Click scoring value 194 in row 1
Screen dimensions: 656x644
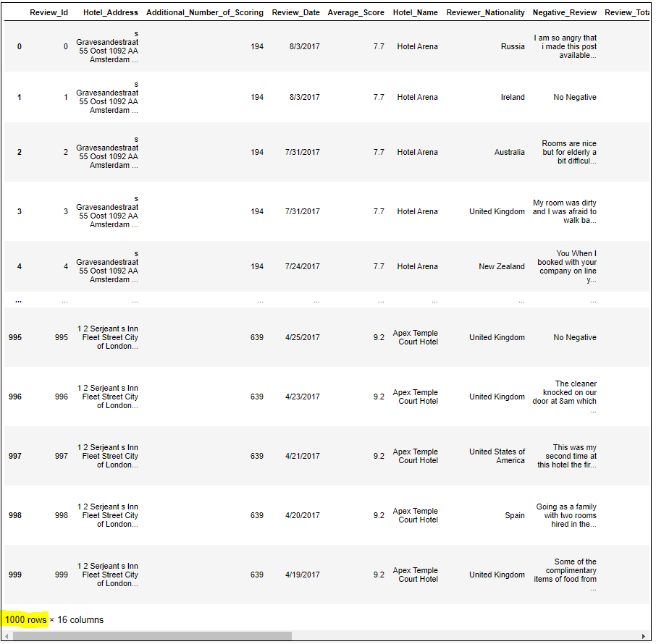coord(257,97)
